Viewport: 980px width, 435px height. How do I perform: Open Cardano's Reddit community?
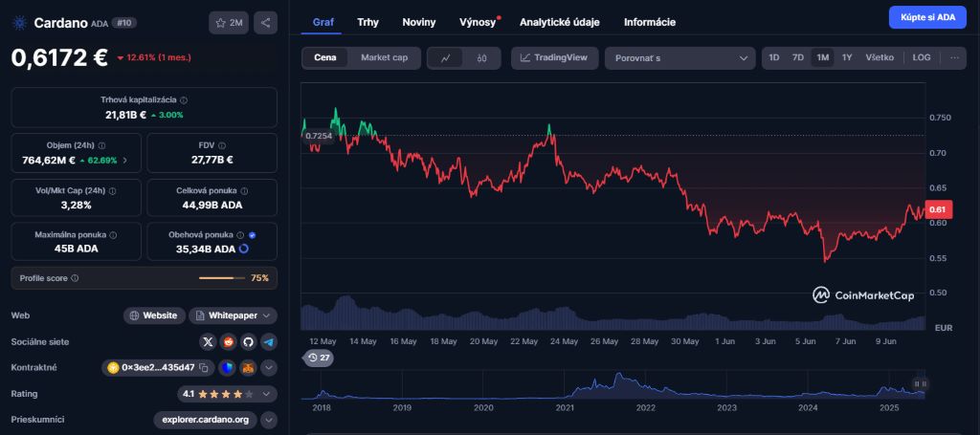pos(228,341)
